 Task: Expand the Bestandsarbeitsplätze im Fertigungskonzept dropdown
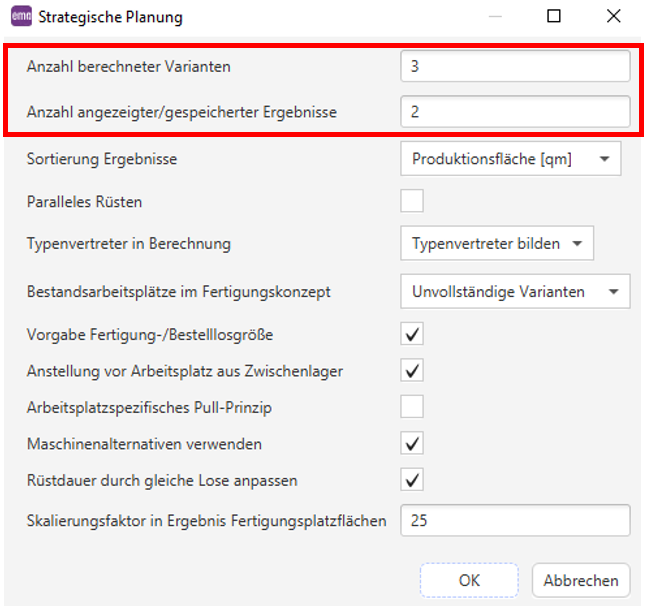(x=515, y=291)
